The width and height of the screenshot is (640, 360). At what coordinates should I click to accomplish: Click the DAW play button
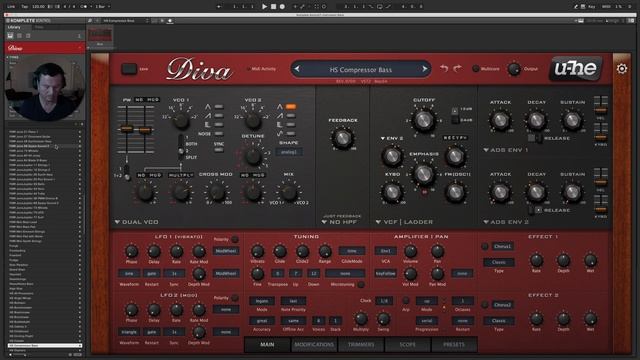(264, 7)
